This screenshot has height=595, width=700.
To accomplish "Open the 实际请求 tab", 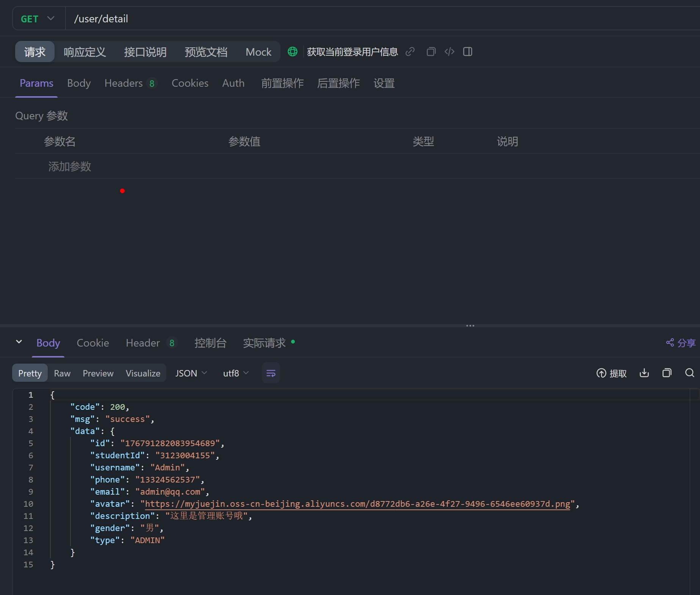I will 269,343.
